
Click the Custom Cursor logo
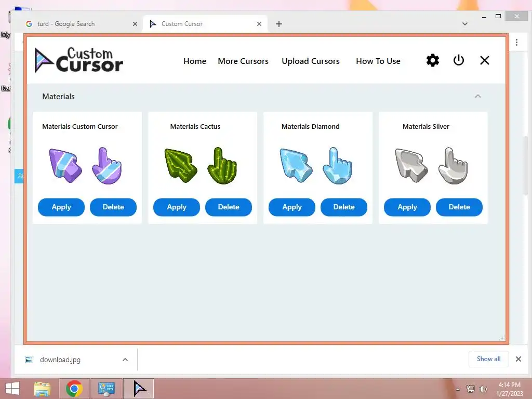(x=79, y=60)
